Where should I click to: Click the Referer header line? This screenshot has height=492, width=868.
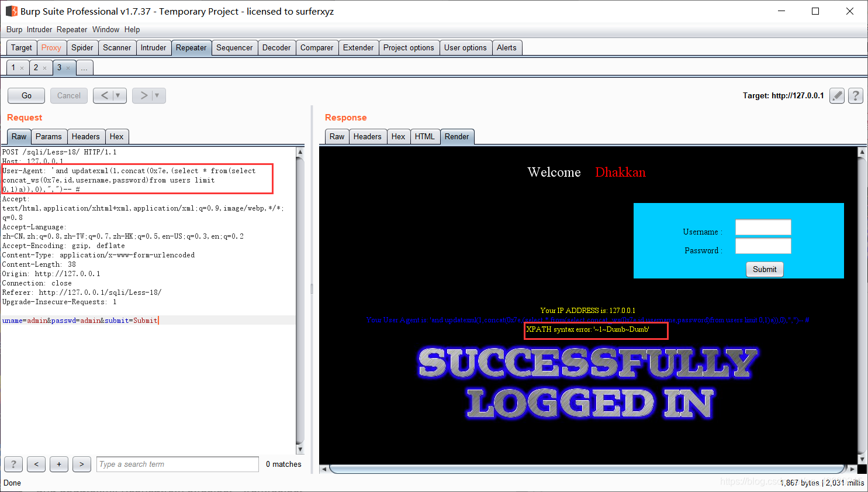point(82,293)
